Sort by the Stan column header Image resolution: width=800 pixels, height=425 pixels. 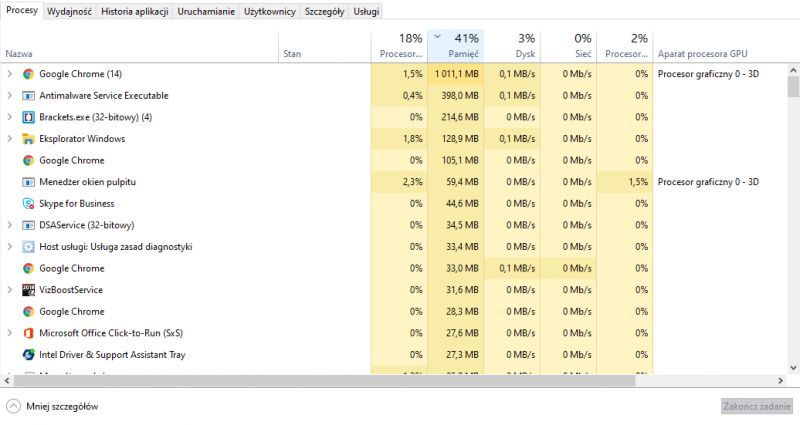coord(324,46)
